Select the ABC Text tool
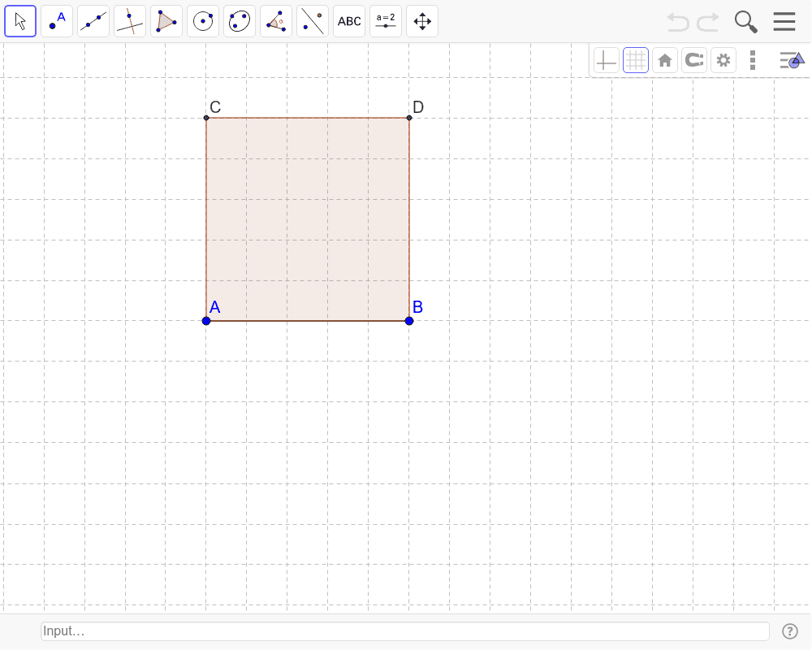812x650 pixels. 349,21
